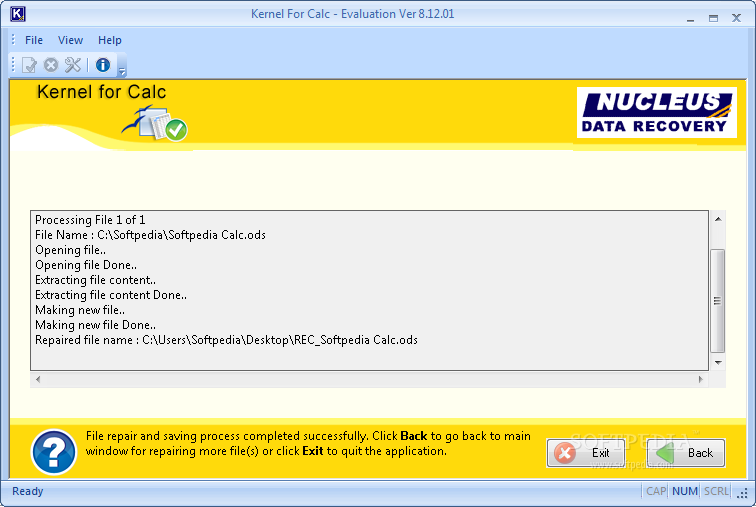Image resolution: width=756 pixels, height=507 pixels.
Task: Maximize the Kernel For Calc window
Action: pos(714,18)
